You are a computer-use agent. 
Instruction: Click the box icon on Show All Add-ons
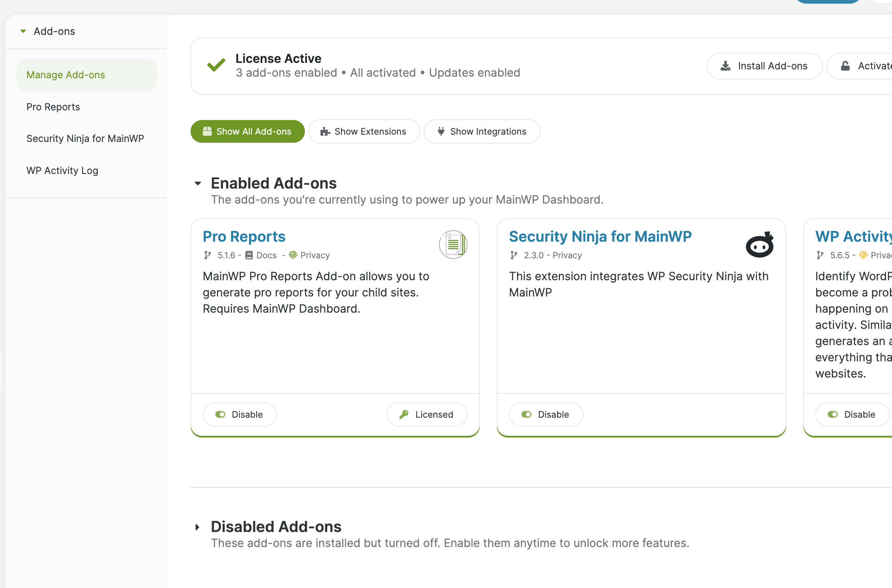tap(207, 131)
